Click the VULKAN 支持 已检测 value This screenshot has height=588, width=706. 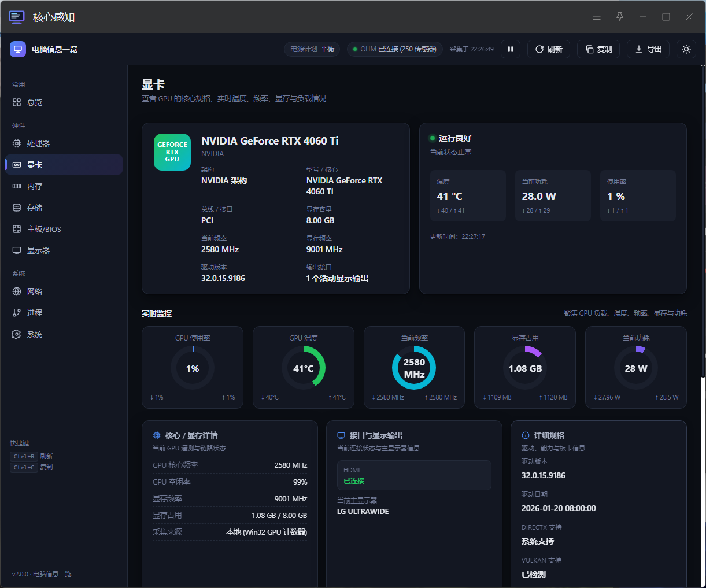click(534, 574)
